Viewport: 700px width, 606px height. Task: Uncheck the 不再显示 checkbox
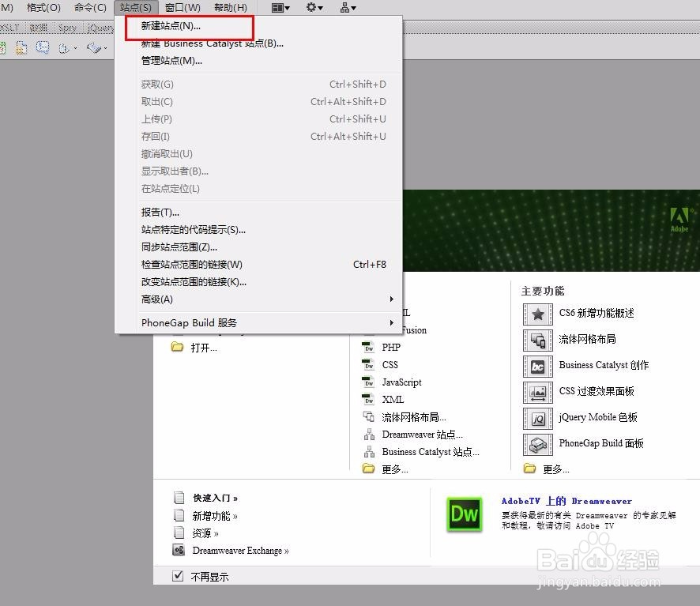tap(178, 576)
